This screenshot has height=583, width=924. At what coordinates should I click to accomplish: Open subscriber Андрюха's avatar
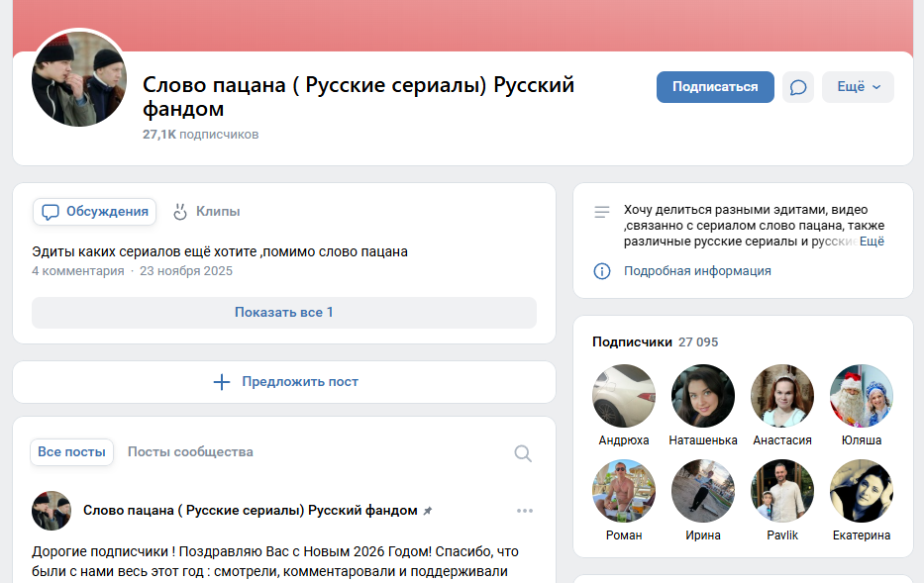point(624,396)
